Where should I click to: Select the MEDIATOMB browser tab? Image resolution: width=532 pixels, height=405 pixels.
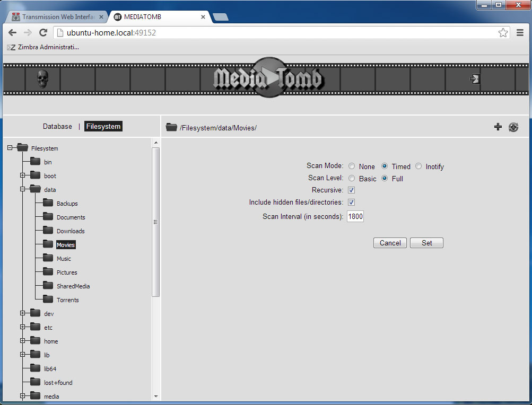click(x=160, y=16)
